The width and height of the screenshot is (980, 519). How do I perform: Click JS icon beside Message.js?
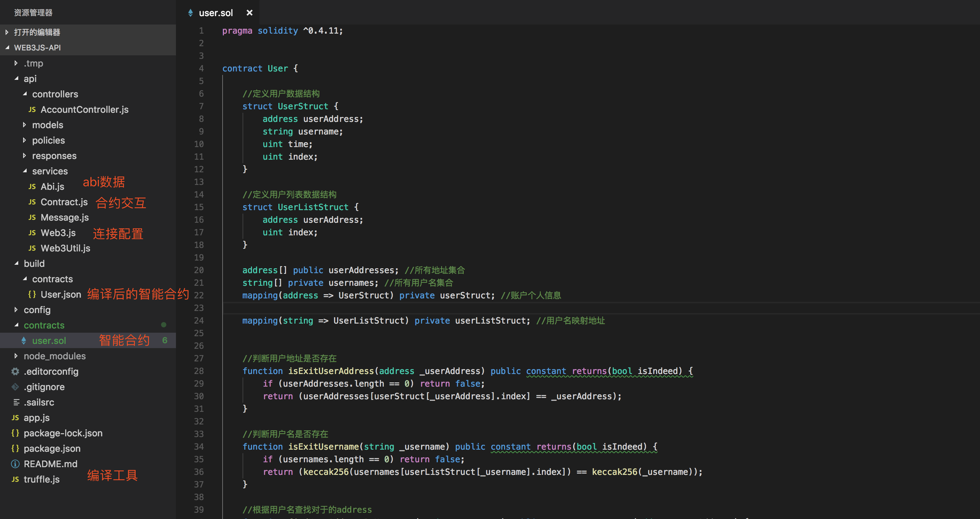[32, 217]
